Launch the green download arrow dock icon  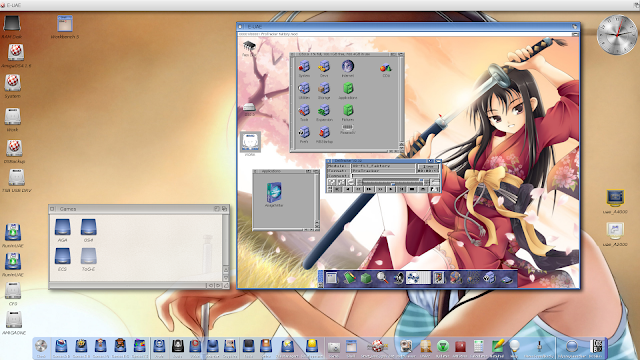tap(442, 346)
